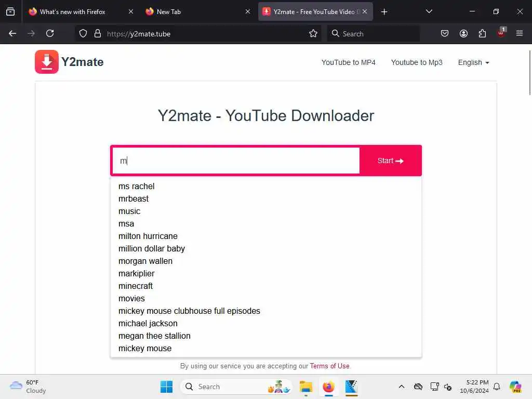The width and height of the screenshot is (532, 399).
Task: Show hidden system tray icons
Action: pyautogui.click(x=402, y=387)
